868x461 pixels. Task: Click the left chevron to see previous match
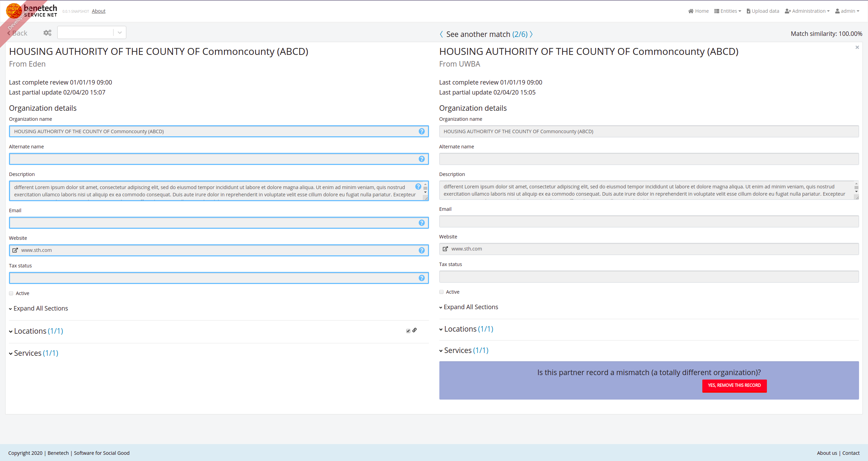coord(441,34)
